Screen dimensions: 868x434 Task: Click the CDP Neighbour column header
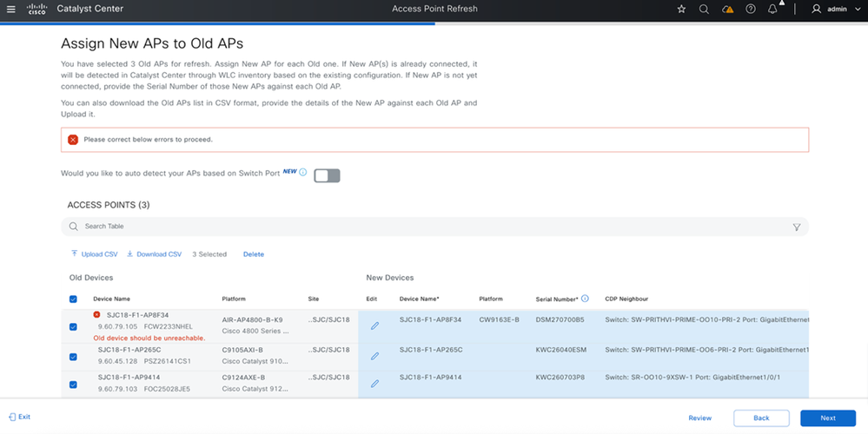[x=626, y=299]
